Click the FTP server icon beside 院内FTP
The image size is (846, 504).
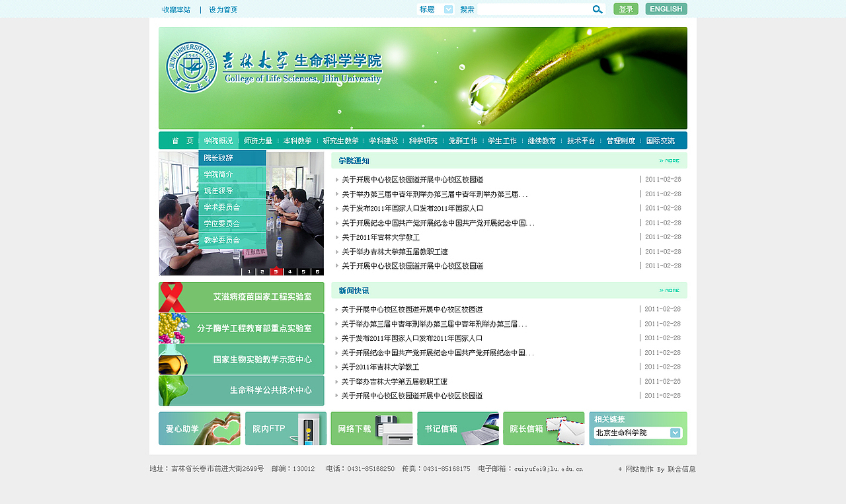(311, 428)
